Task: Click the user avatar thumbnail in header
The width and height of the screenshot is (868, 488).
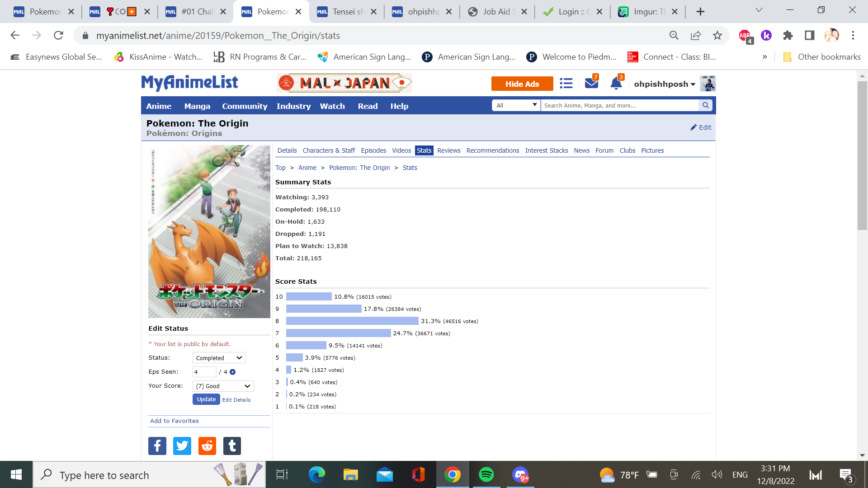Action: click(708, 84)
